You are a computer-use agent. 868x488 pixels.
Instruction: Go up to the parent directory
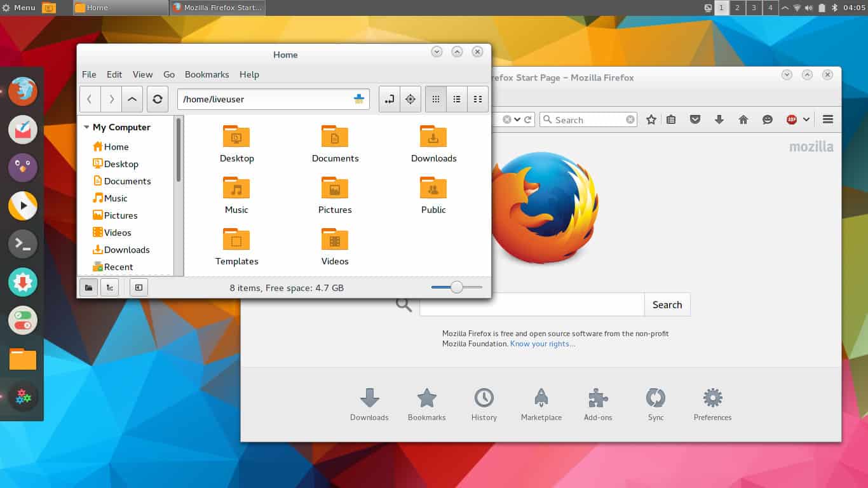coord(132,99)
